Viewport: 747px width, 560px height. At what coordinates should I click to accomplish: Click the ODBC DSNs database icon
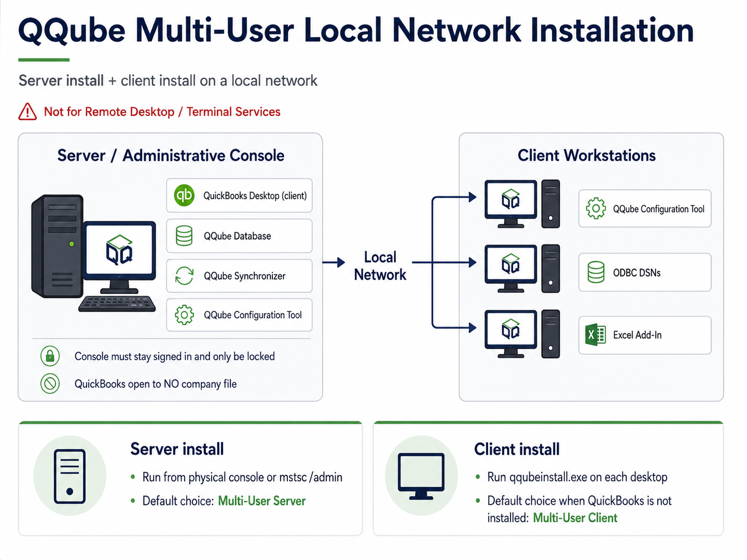(x=596, y=272)
